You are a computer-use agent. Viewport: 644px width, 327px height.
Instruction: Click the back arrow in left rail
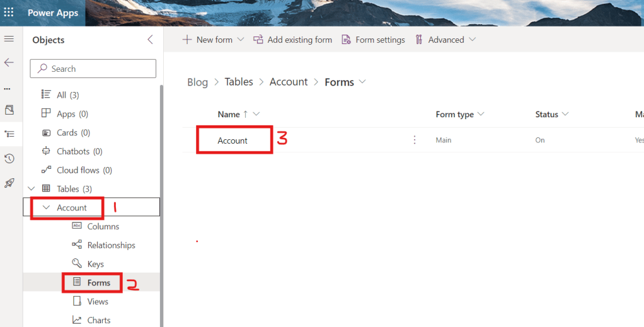9,62
